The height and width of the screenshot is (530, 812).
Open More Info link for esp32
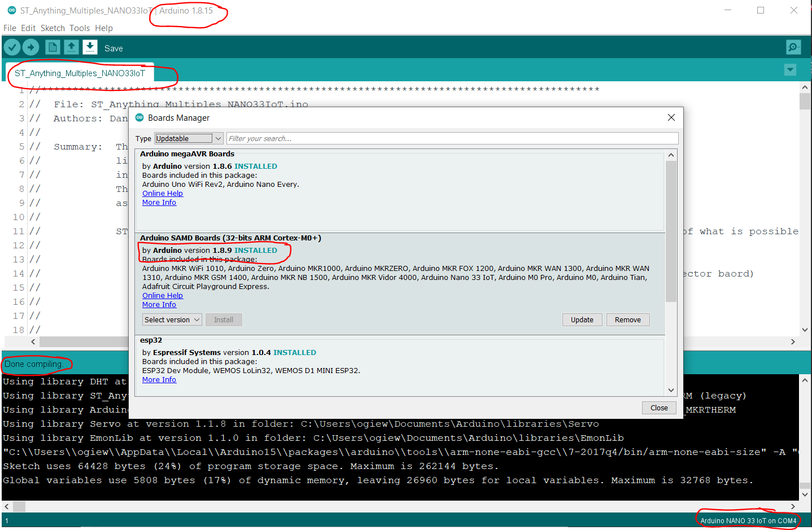159,380
